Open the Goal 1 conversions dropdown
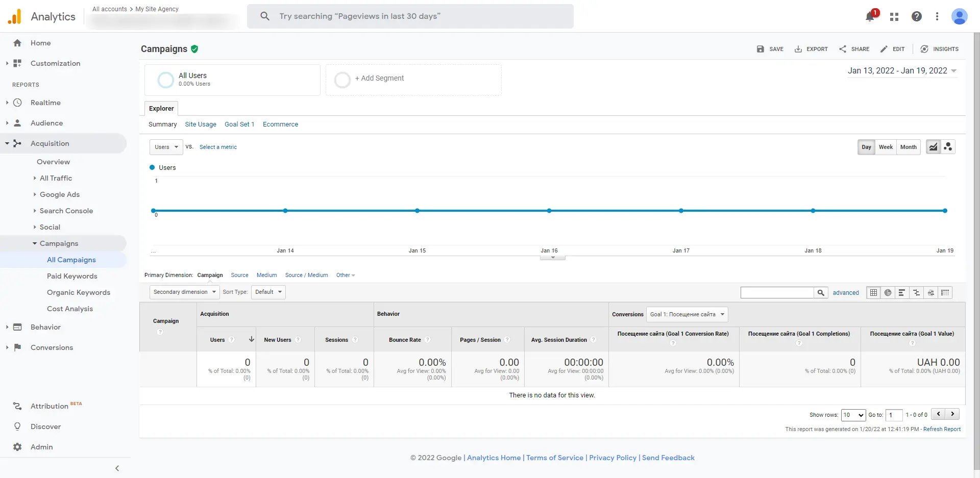980x478 pixels. coord(687,314)
